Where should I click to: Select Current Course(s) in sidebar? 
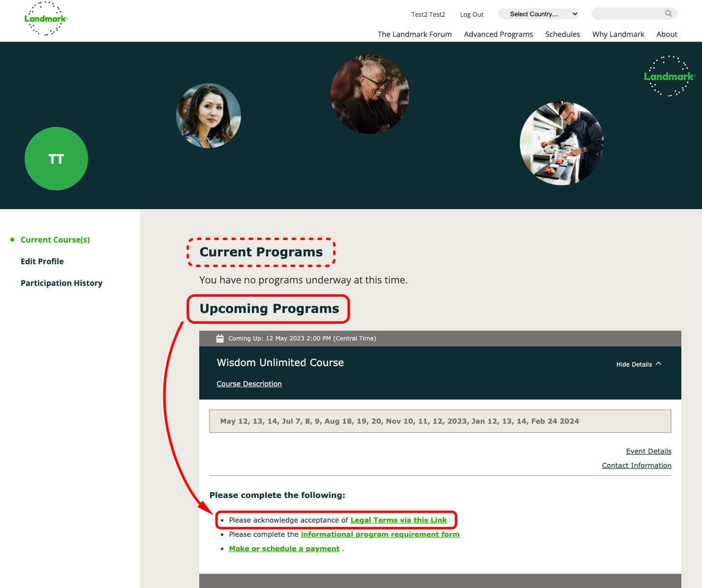pyautogui.click(x=55, y=240)
